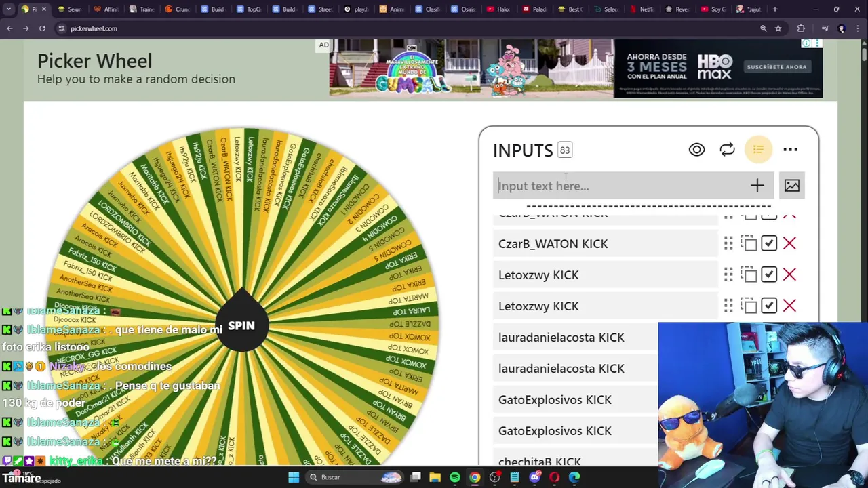Click the Picker Wheel title

[x=94, y=61]
